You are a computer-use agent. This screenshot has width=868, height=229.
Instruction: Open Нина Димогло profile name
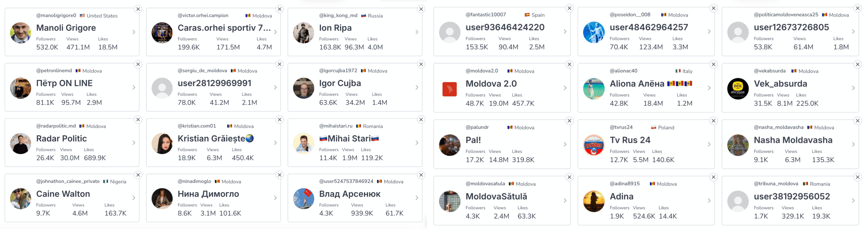tap(208, 194)
